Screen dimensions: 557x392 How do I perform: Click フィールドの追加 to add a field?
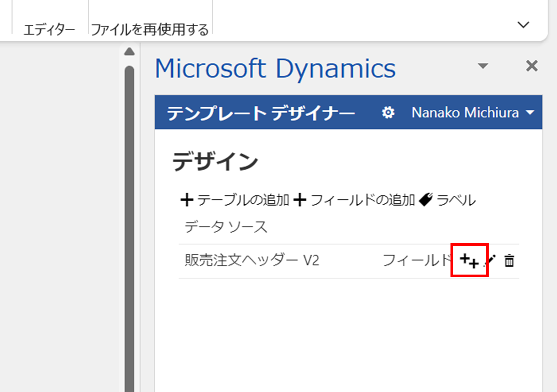click(354, 200)
